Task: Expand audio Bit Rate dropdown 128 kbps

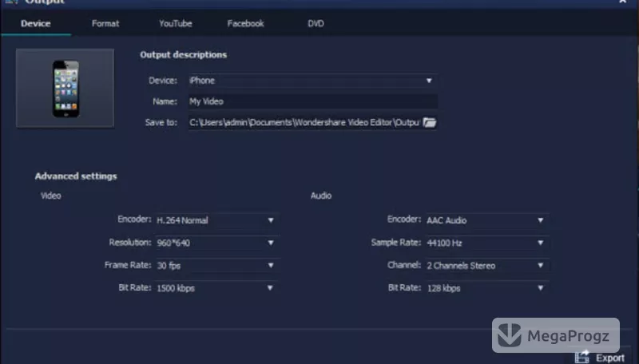Action: 487,288
